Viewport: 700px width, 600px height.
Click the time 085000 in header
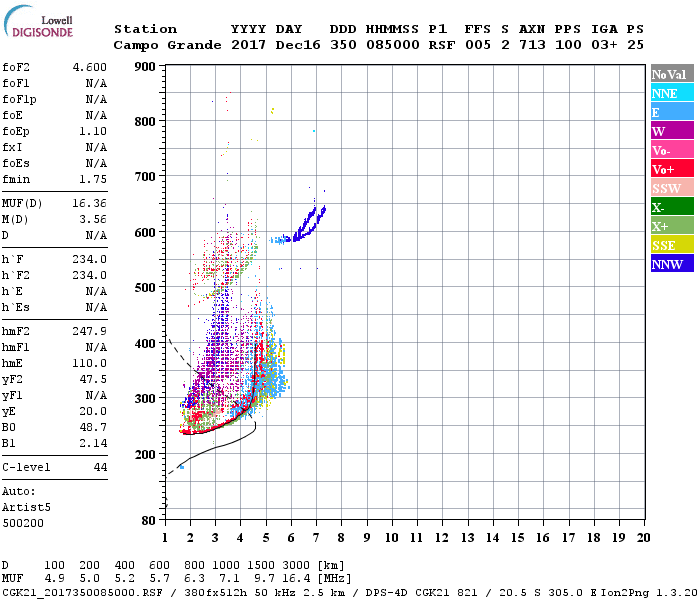point(393,45)
